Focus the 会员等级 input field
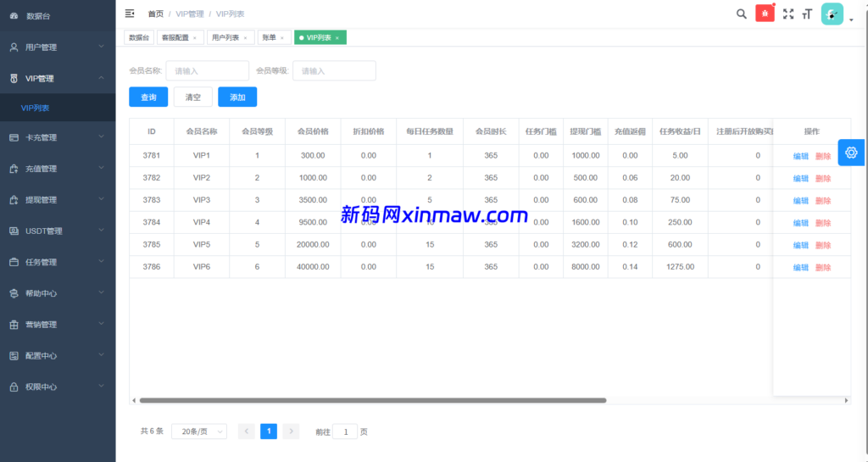 pyautogui.click(x=334, y=71)
